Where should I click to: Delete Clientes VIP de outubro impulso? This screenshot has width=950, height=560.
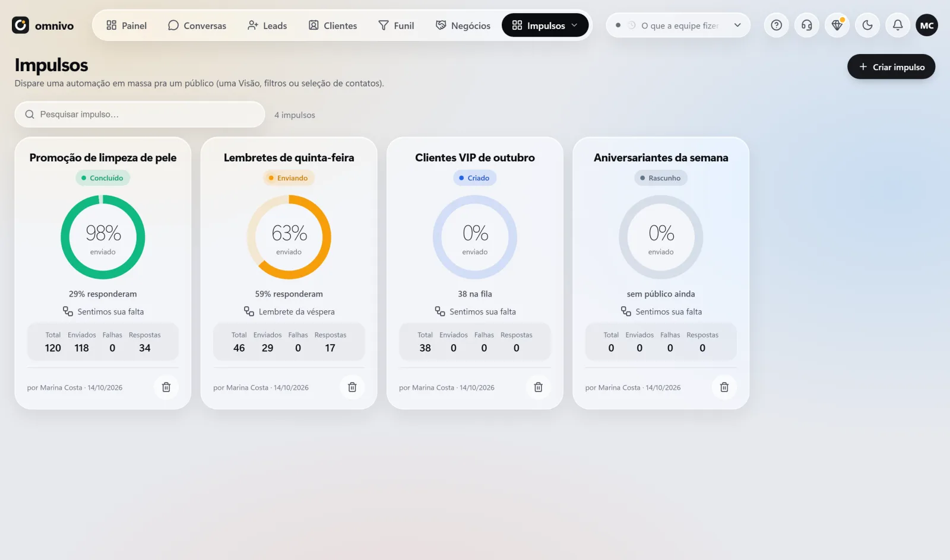(538, 387)
